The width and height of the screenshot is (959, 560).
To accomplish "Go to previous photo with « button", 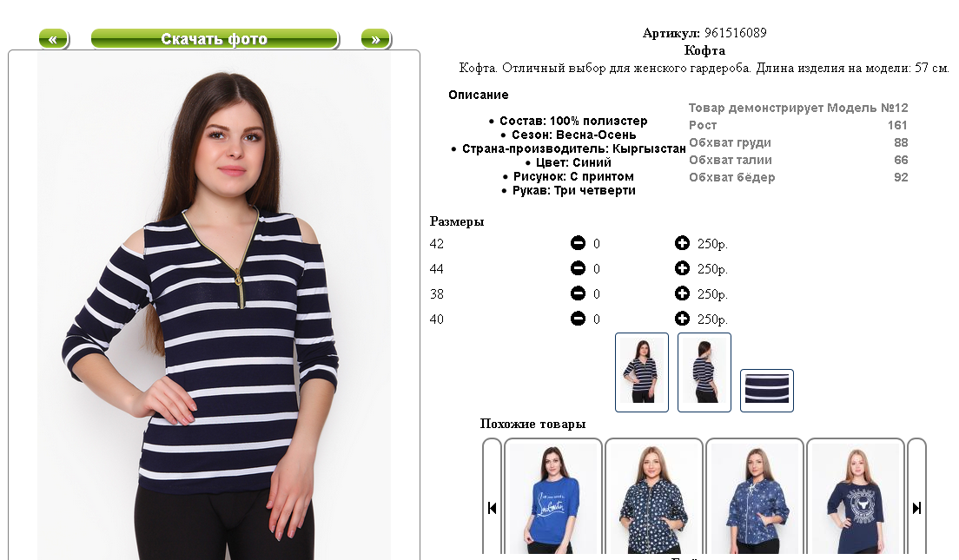I will click(x=54, y=39).
